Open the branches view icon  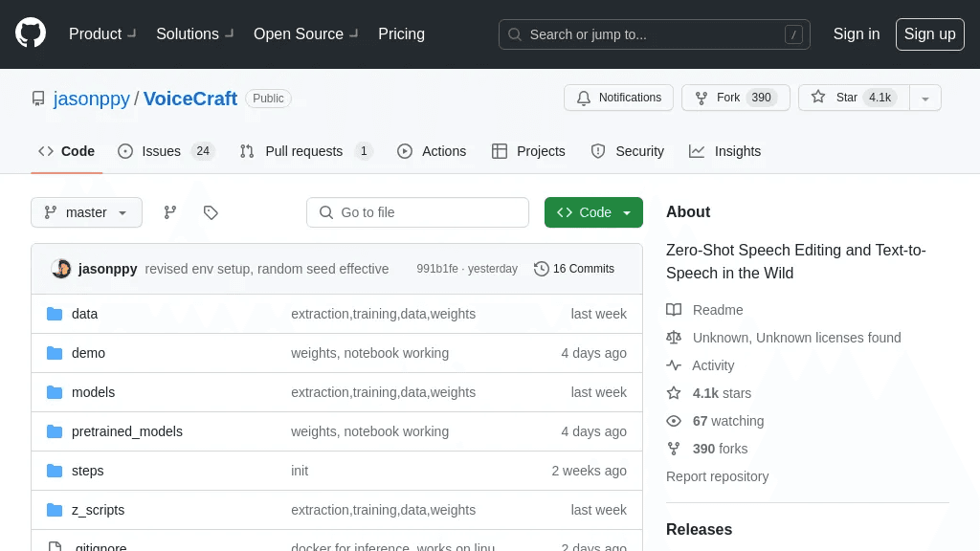pyautogui.click(x=170, y=212)
